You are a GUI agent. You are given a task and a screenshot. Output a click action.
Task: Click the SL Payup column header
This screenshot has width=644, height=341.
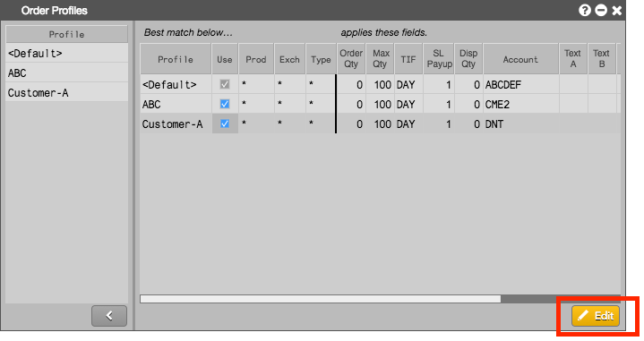tap(439, 59)
